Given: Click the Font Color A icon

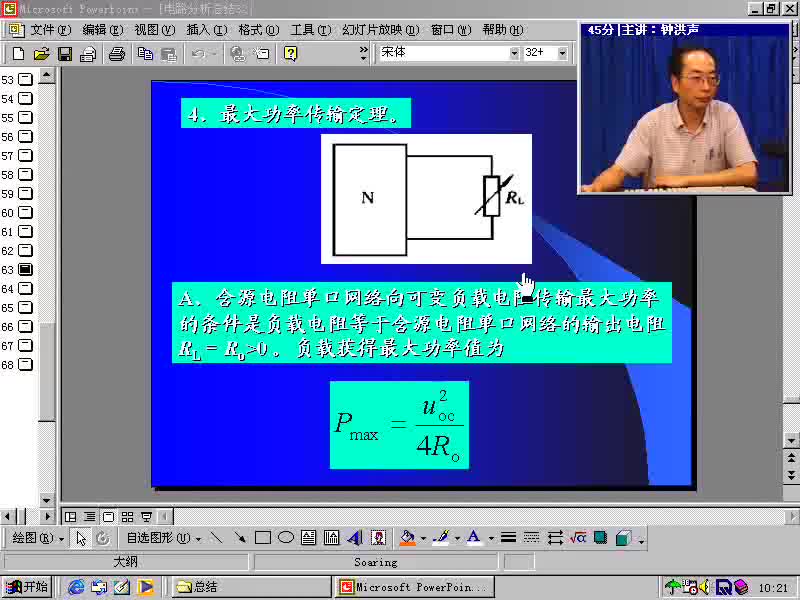Looking at the screenshot, I should [x=473, y=537].
